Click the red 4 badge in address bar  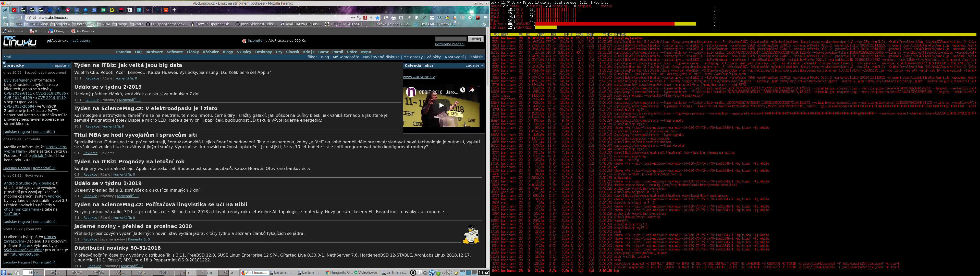[365, 18]
